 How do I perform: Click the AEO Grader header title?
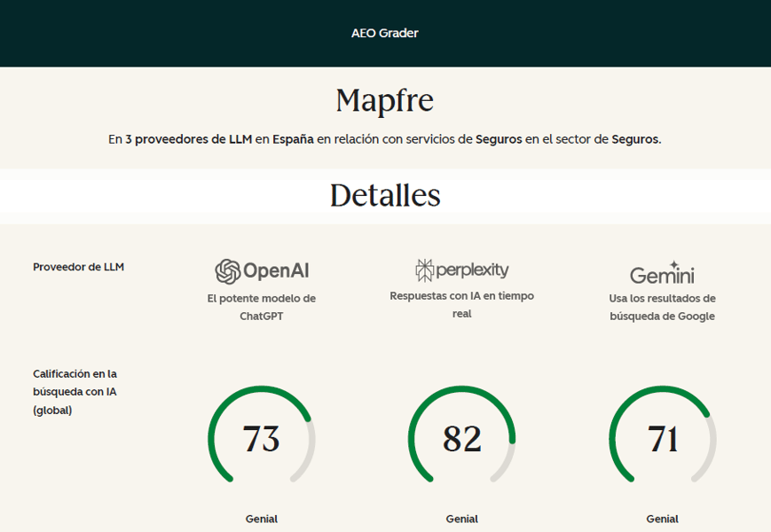pos(385,34)
